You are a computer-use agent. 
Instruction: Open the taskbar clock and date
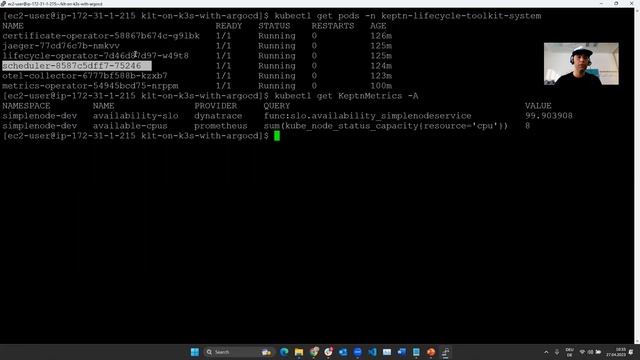point(617,352)
